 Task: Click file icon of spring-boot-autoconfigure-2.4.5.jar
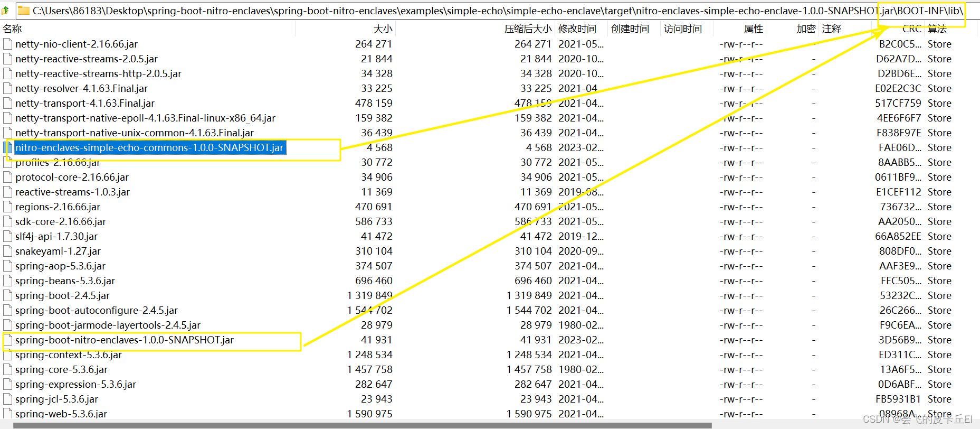[7, 310]
